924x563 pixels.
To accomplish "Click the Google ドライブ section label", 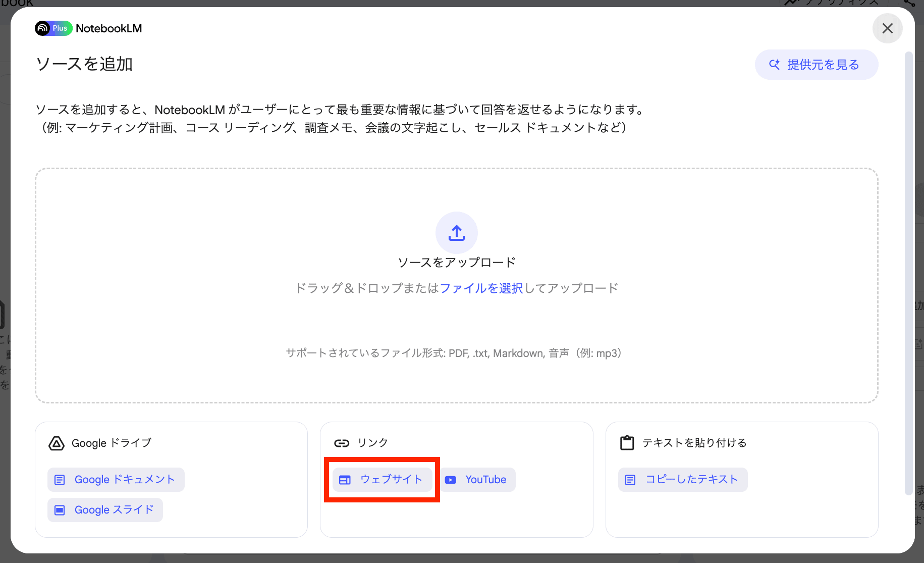I will point(112,443).
